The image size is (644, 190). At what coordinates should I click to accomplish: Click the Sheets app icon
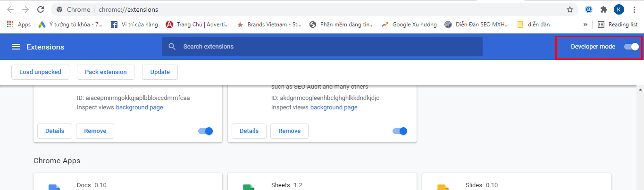click(x=248, y=187)
